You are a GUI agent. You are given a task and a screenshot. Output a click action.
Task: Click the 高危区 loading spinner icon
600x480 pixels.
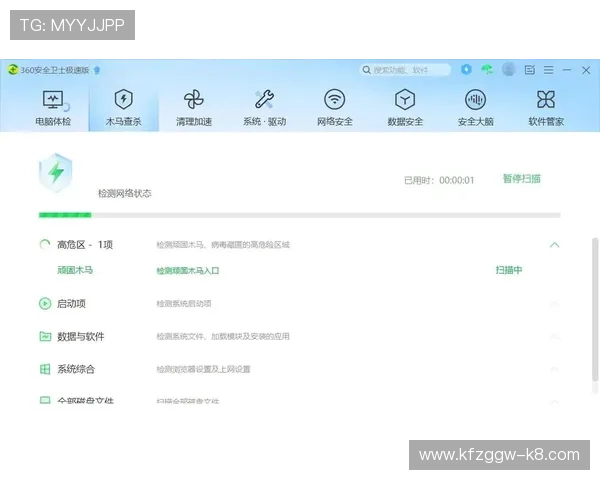[45, 244]
